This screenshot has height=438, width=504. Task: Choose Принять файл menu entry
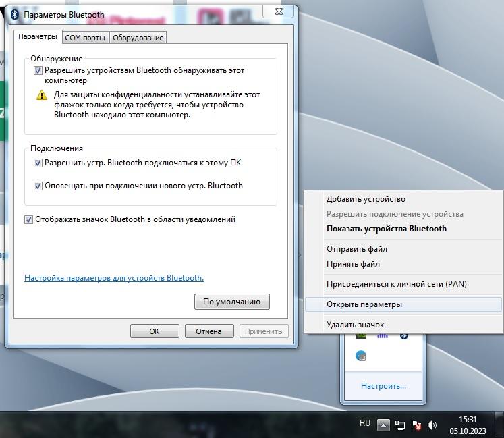coord(403,264)
